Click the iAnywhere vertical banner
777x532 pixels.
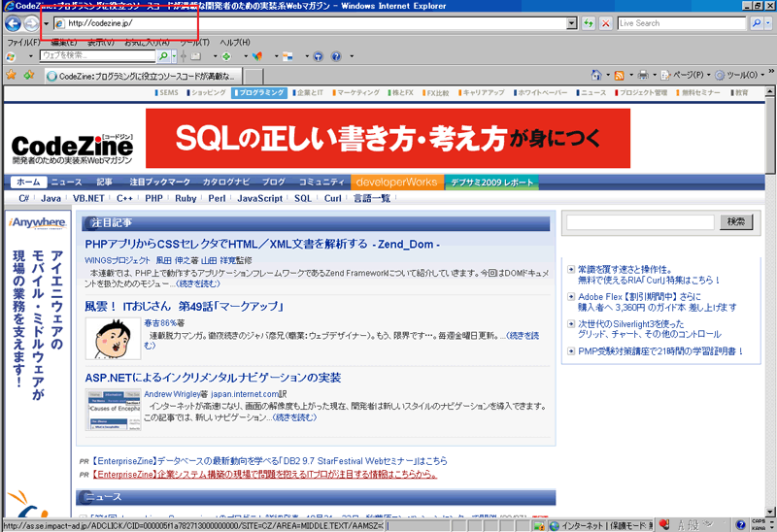pos(38,364)
